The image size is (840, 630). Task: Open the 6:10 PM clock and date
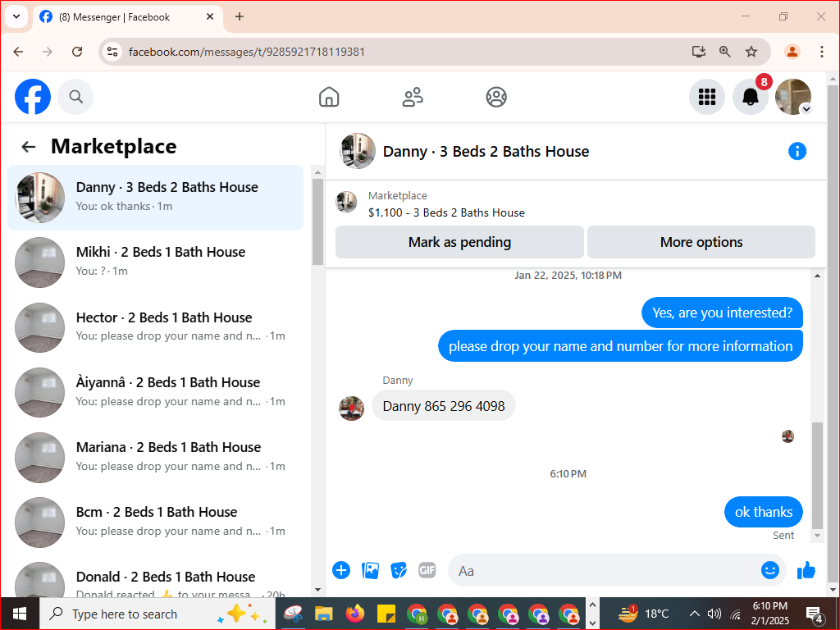[x=769, y=614]
